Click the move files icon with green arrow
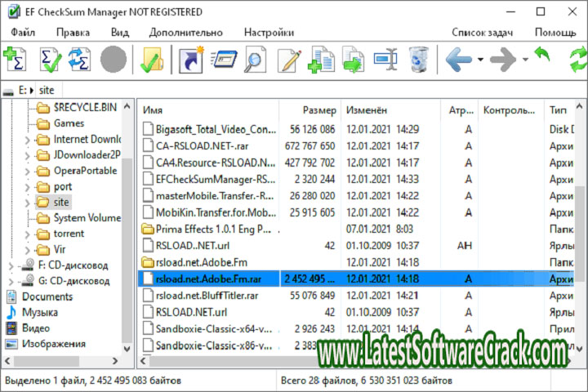The image size is (588, 392). pyautogui.click(x=353, y=60)
